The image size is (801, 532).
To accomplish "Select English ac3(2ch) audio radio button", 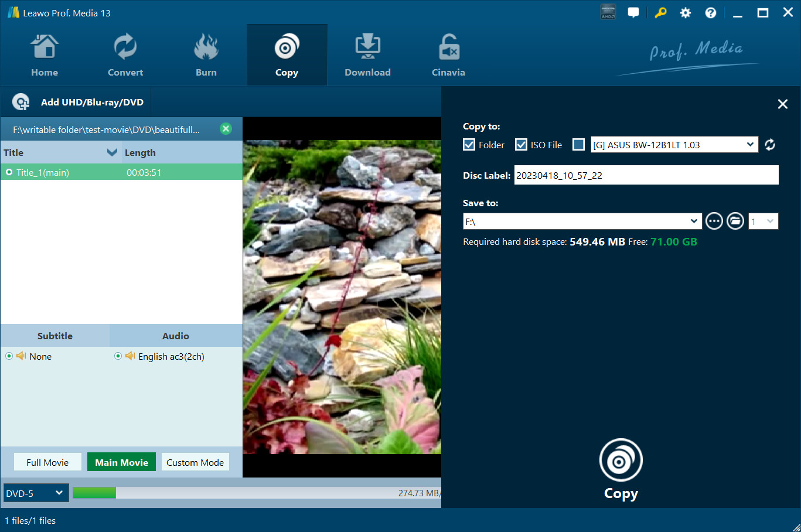I will pos(118,356).
